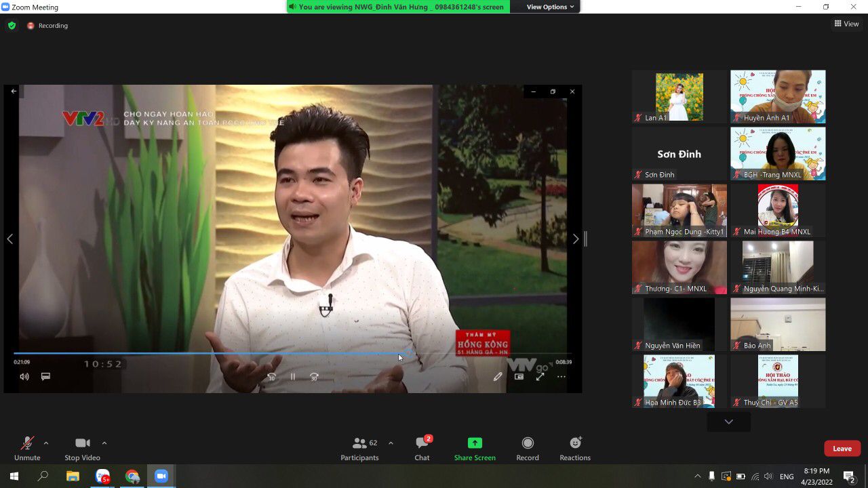The width and height of the screenshot is (868, 488).
Task: Open the Chat panel
Action: coord(422,443)
